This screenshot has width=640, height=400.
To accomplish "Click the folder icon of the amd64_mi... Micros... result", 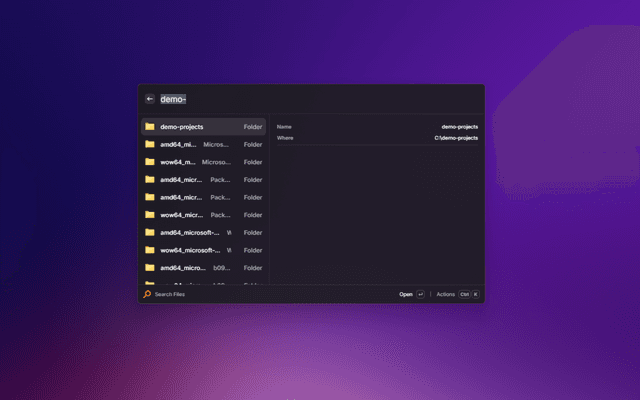I will point(150,144).
